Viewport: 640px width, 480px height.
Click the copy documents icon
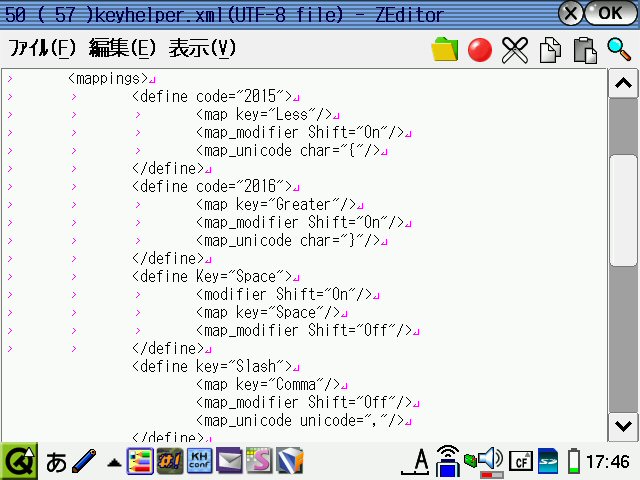(550, 49)
